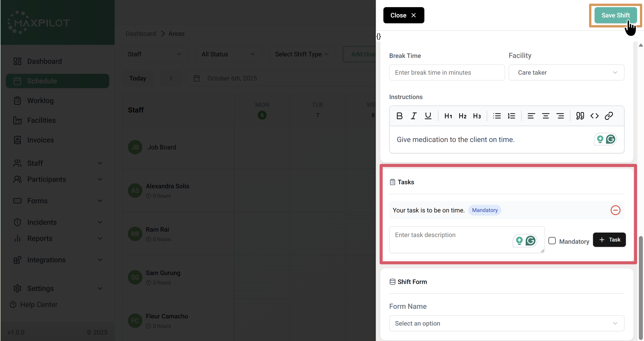Click the Break Time minutes field
Screen dimensions: 644x341
[447, 72]
